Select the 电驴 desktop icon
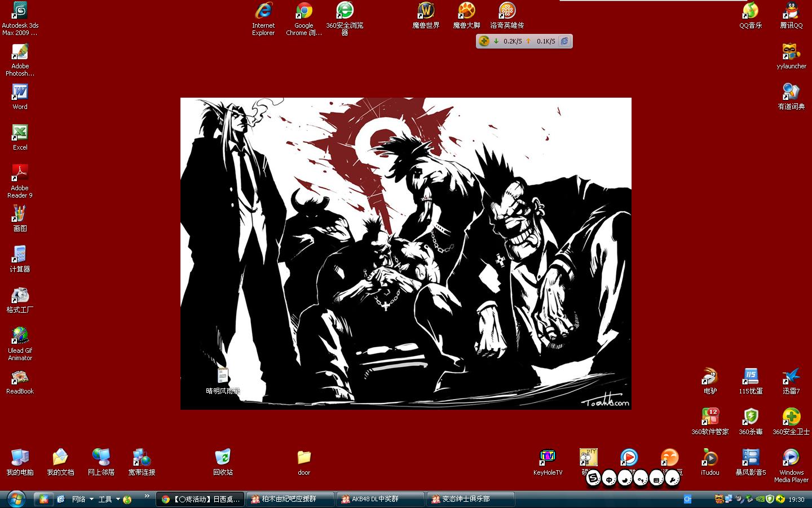 (x=710, y=381)
